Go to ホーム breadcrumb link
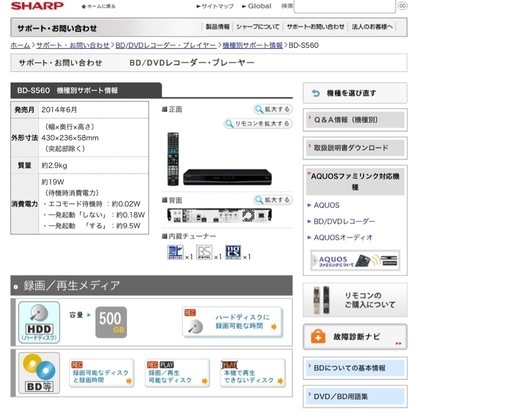This screenshot has height=414, width=512. [x=20, y=45]
